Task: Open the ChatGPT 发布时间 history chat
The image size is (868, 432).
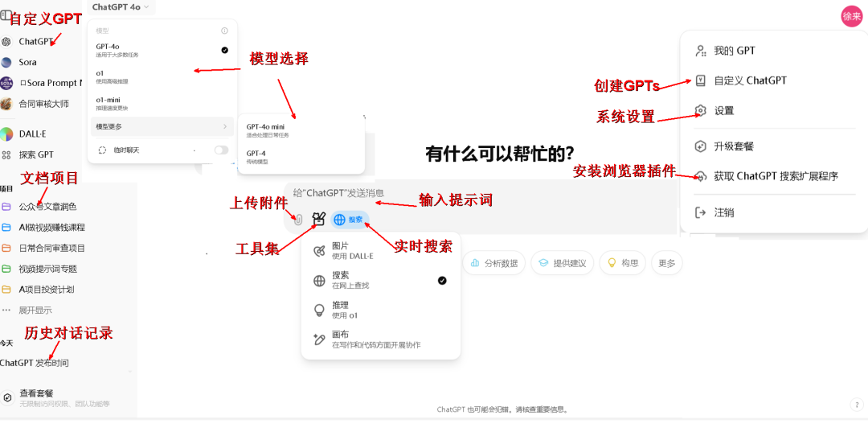Action: [x=35, y=363]
